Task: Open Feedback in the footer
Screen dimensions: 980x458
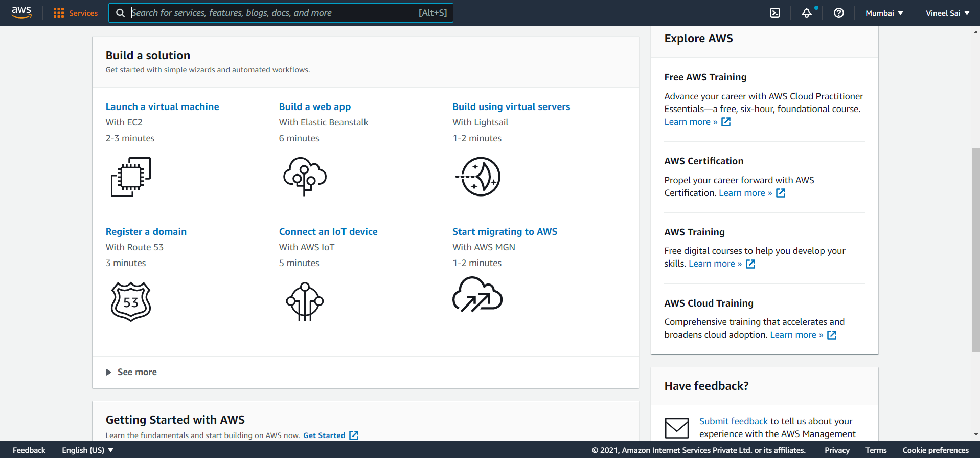Action: [x=29, y=450]
